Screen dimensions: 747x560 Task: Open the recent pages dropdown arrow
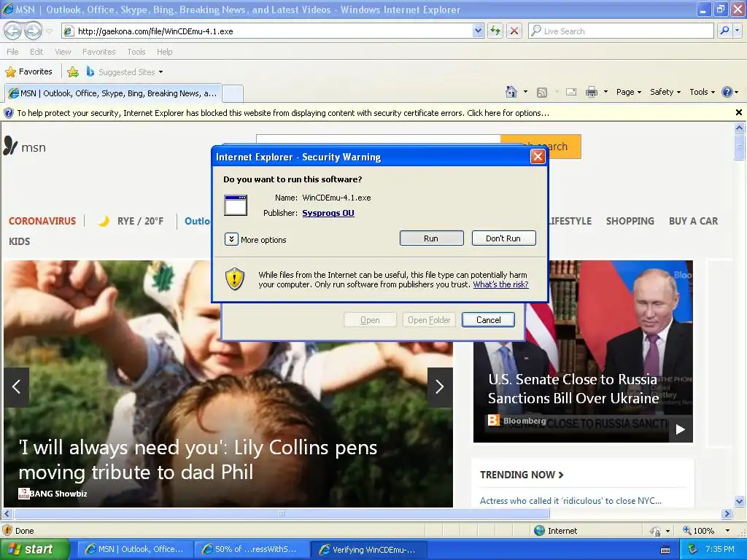click(50, 31)
